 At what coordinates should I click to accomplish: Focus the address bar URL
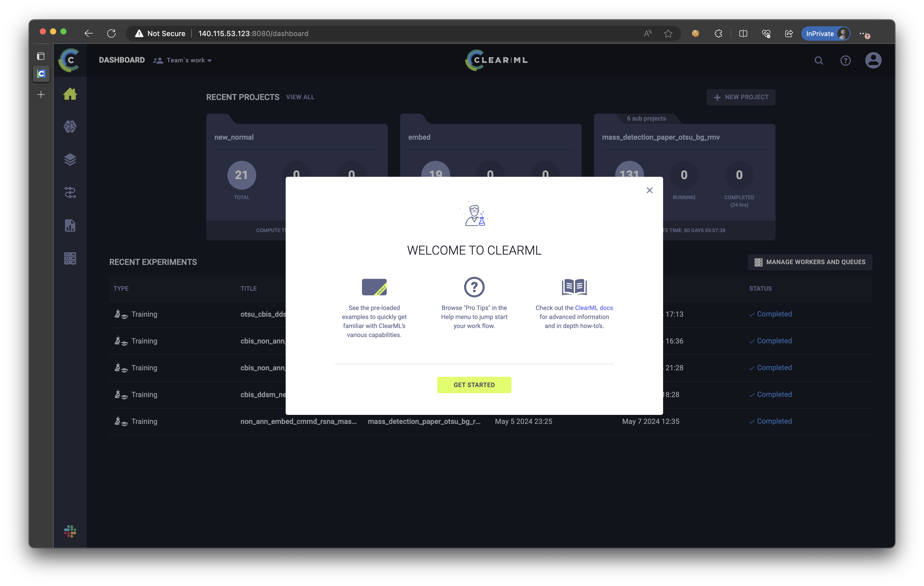tap(253, 33)
